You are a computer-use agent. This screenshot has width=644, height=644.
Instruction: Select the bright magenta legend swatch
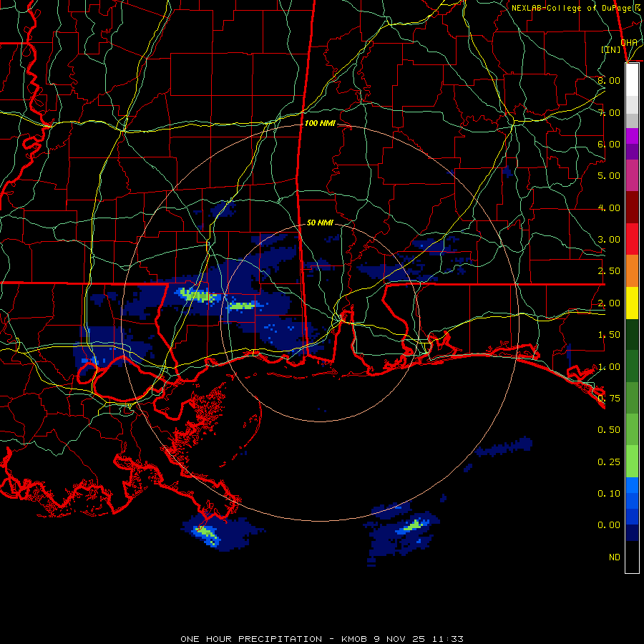(632, 136)
